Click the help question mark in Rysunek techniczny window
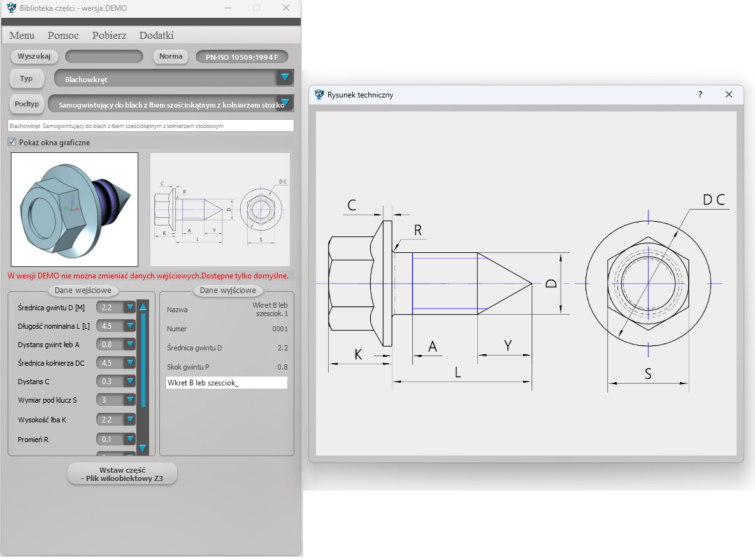 (700, 94)
